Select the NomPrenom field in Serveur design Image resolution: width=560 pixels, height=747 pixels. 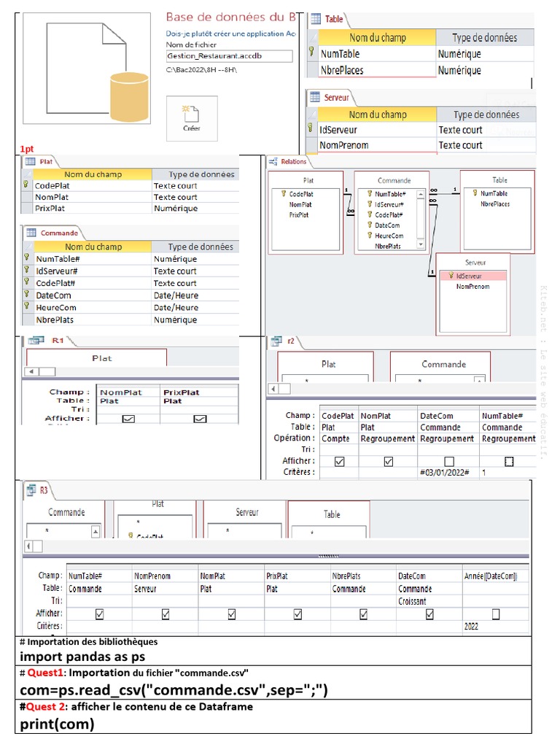tap(377, 145)
